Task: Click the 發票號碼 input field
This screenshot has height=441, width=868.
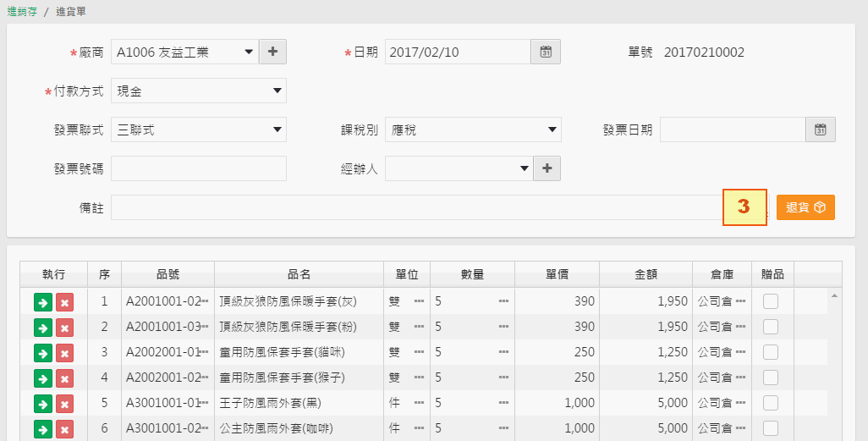Action: 199,168
